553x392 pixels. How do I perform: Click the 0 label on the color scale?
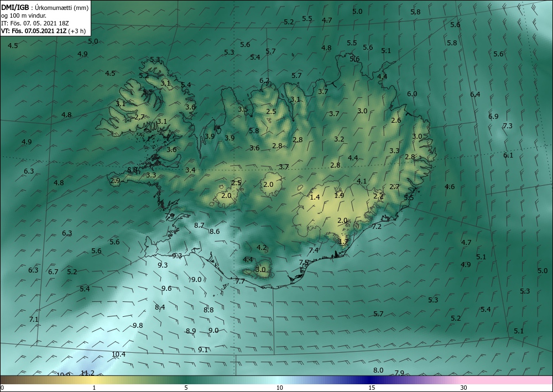pos(2,388)
